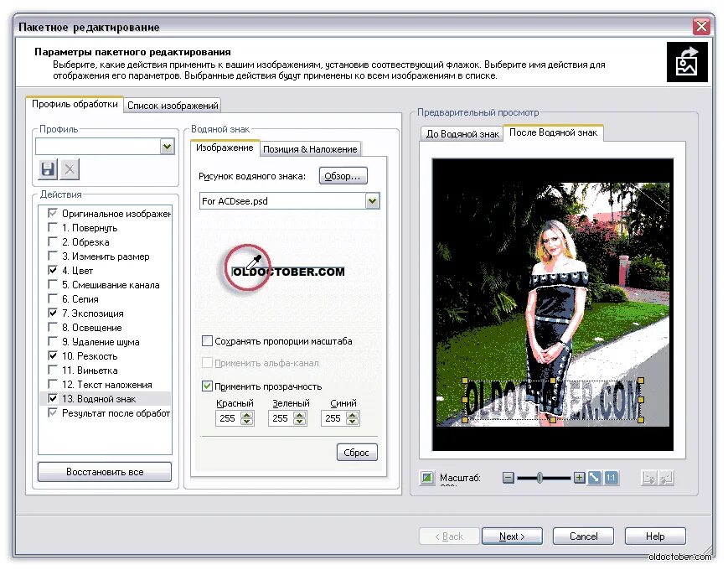Open the Профиль dropdown list
Image resolution: width=728 pixels, height=570 pixels.
click(x=168, y=147)
